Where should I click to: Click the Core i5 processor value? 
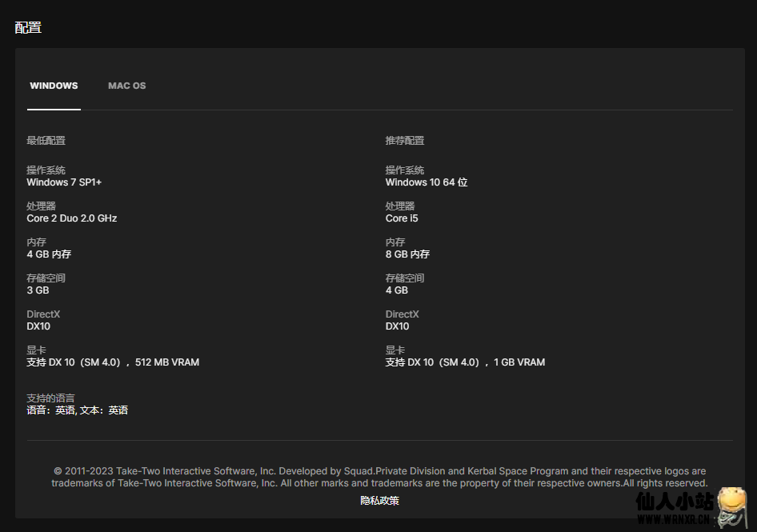[x=402, y=218]
